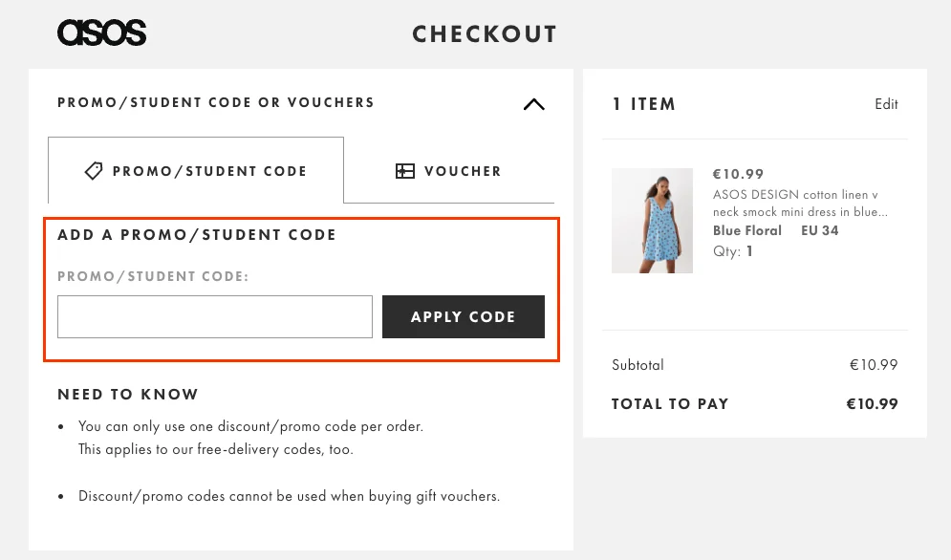Click the Blue Floral colour label
This screenshot has height=560, width=951.
tap(747, 230)
